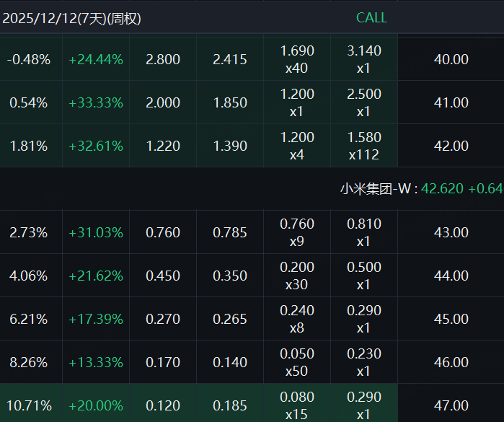This screenshot has height=422, width=504.
Task: Click the 0.760 x9 bid cell
Action: [x=297, y=232]
